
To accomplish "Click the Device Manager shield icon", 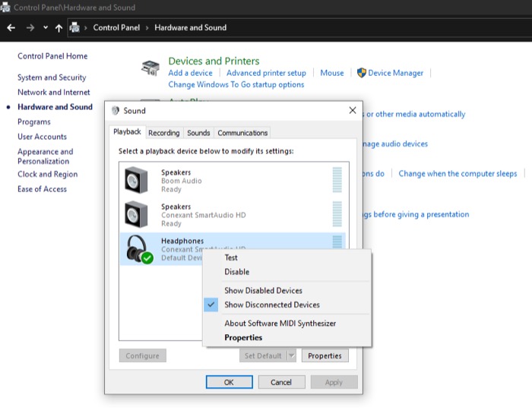I will point(362,73).
